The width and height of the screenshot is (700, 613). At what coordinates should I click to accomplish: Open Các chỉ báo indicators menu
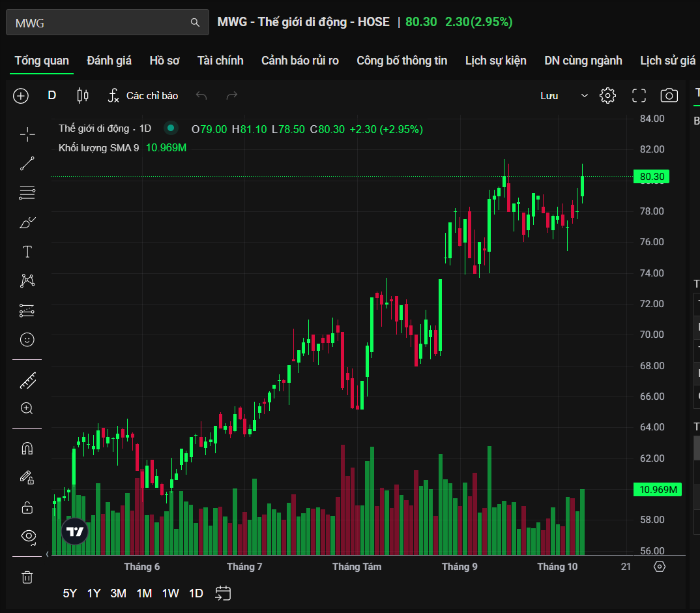point(143,96)
